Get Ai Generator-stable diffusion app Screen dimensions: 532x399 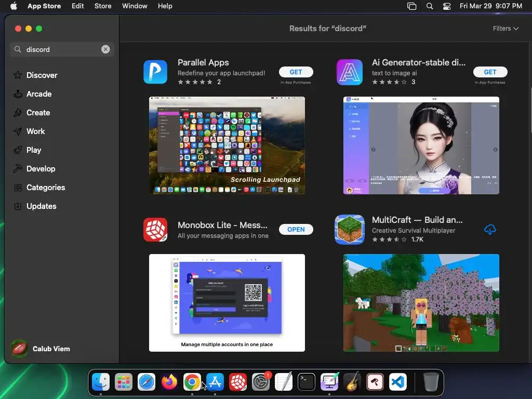tap(490, 72)
